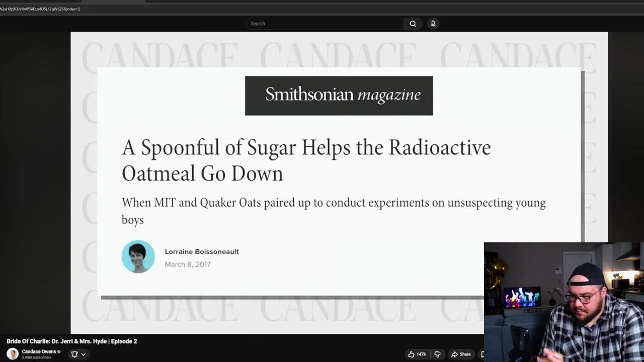The width and height of the screenshot is (644, 362).
Task: Click the subtitle about MIT and Quaker Oats
Action: 334,211
